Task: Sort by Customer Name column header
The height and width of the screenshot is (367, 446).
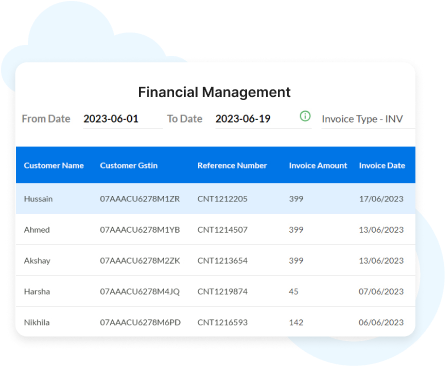Action: pos(54,165)
